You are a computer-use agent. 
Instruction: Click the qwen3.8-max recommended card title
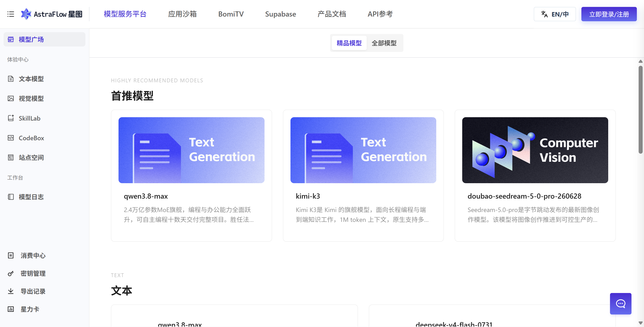click(x=146, y=196)
